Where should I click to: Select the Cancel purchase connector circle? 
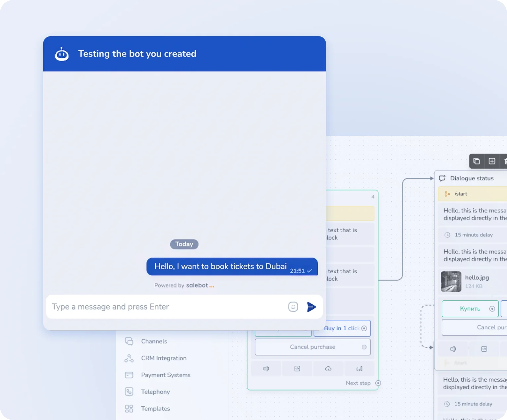tap(364, 347)
